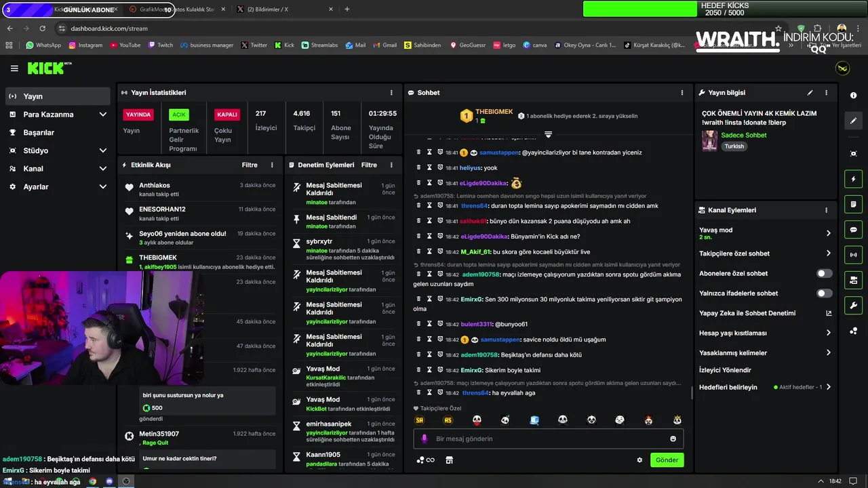The height and width of the screenshot is (488, 868).
Task: Click İzleyici Yönlendir
Action: [x=725, y=370]
